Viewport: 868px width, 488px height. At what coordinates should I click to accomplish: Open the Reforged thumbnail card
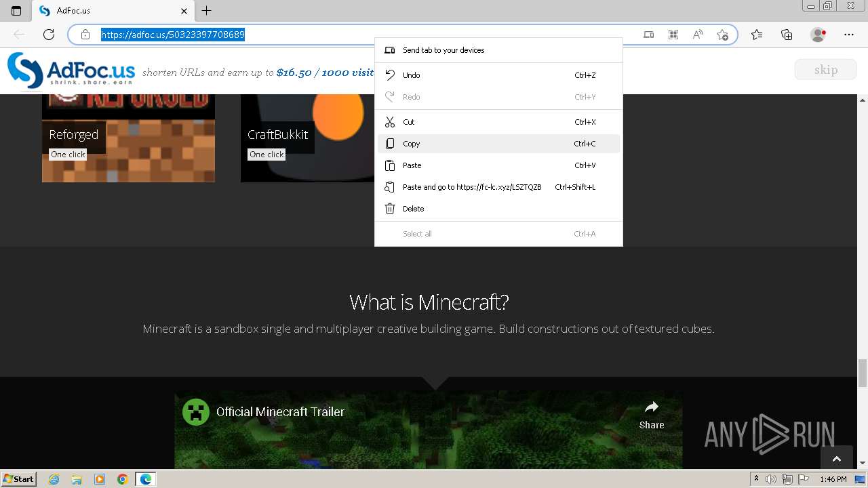coord(128,138)
